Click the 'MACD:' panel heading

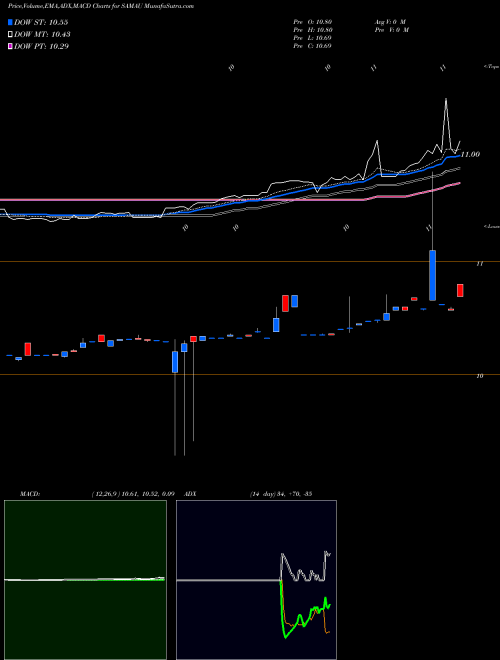tap(29, 494)
